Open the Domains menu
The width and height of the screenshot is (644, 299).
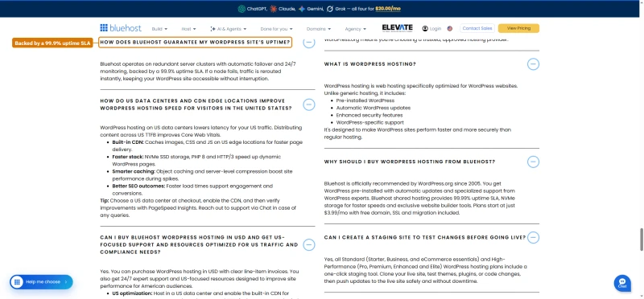click(319, 29)
